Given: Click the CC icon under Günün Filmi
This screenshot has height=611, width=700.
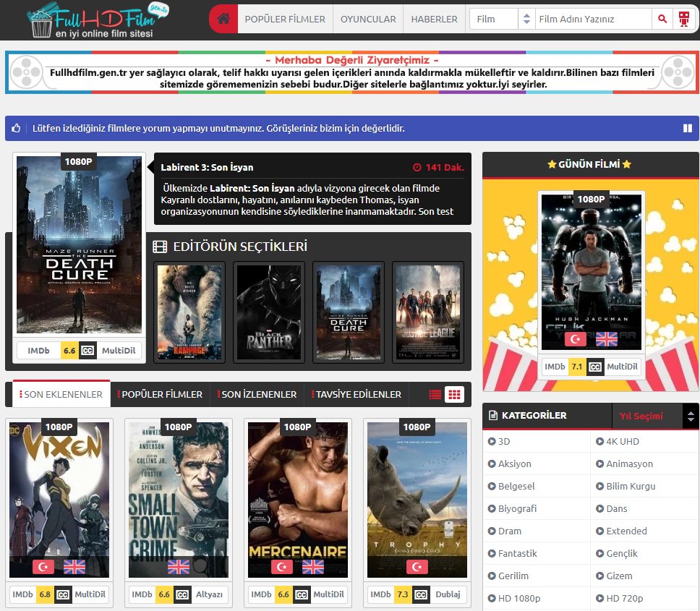Looking at the screenshot, I should pos(595,367).
